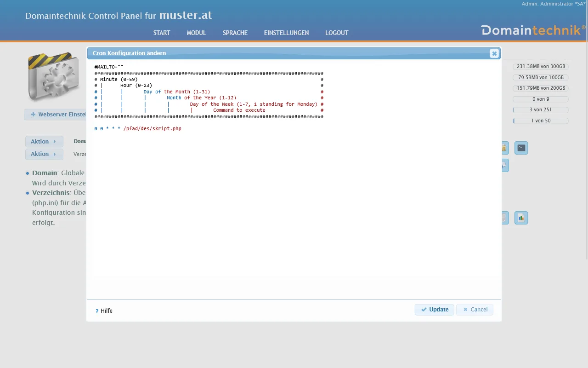Open the Hilfe help link
This screenshot has width=588, height=368.
106,311
